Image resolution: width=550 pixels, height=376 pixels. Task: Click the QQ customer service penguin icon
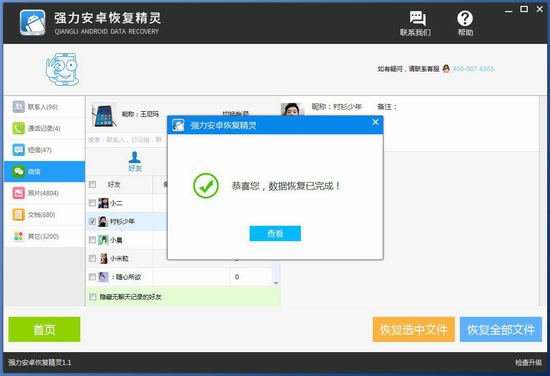click(x=446, y=69)
